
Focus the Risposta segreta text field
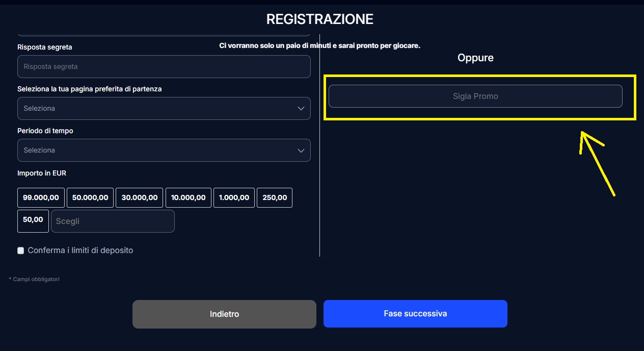(x=164, y=67)
